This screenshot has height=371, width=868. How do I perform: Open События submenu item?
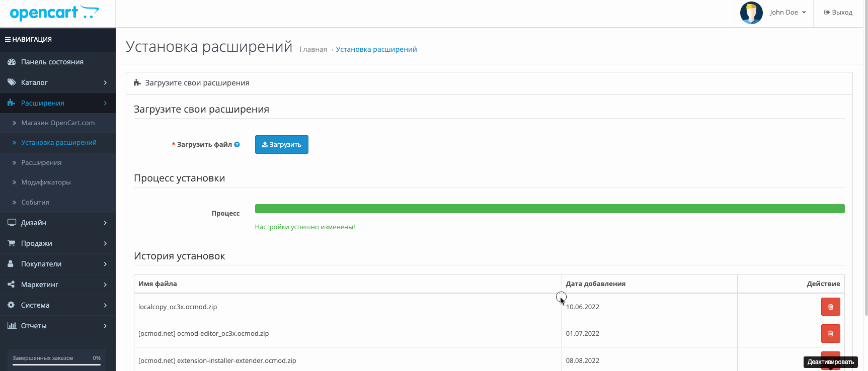click(x=35, y=202)
